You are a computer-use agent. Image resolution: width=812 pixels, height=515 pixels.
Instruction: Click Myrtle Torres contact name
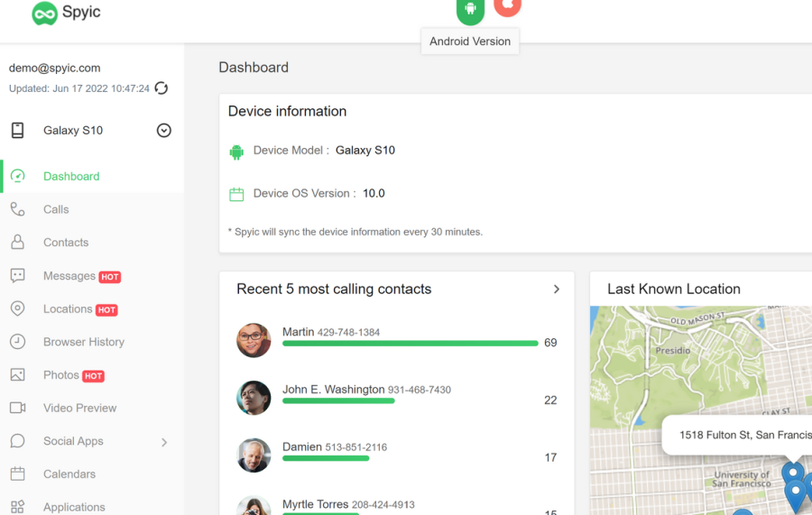pyautogui.click(x=316, y=504)
